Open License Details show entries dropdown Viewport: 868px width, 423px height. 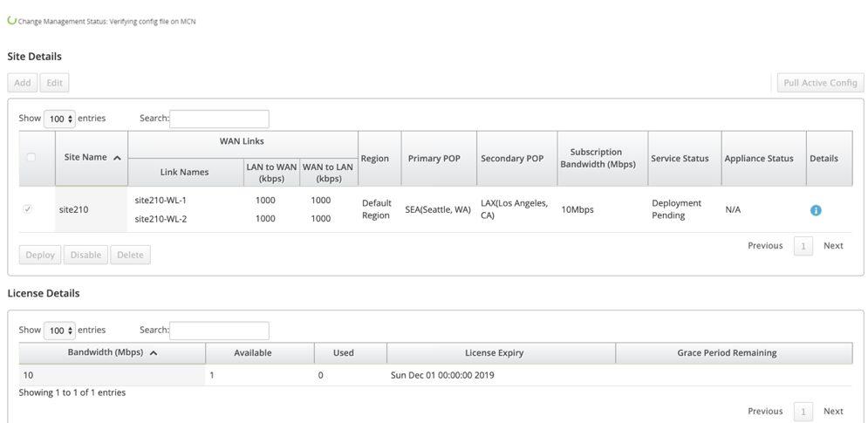tap(59, 331)
